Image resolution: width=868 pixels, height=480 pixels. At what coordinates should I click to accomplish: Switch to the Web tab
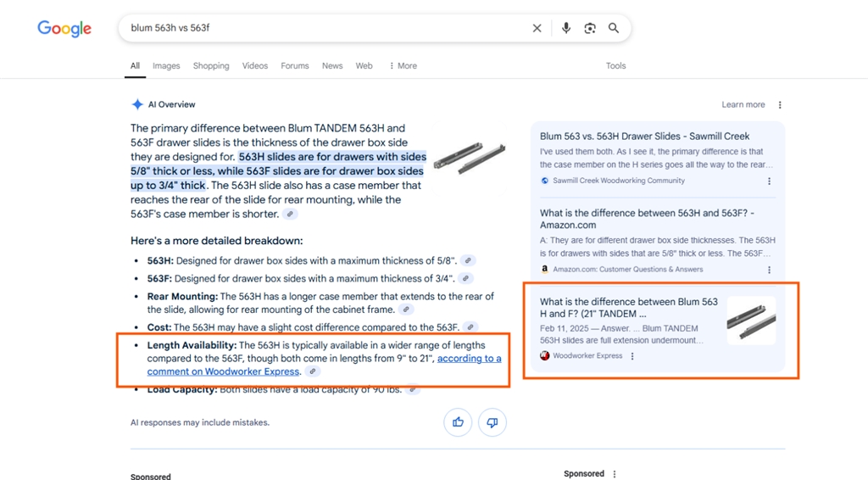point(364,65)
